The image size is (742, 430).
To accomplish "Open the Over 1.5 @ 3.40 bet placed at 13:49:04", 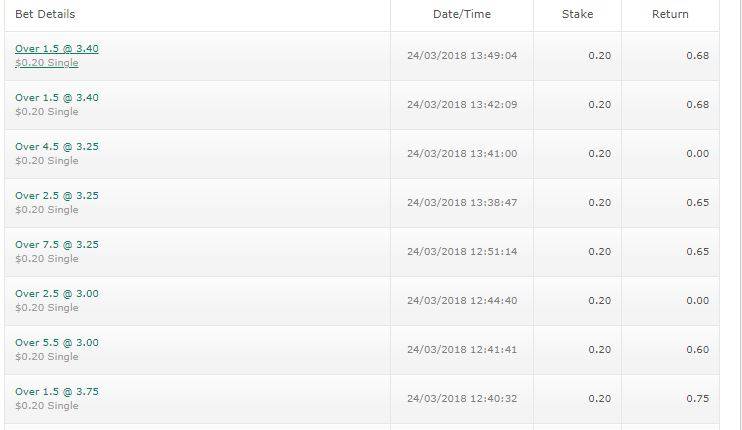I will point(57,49).
